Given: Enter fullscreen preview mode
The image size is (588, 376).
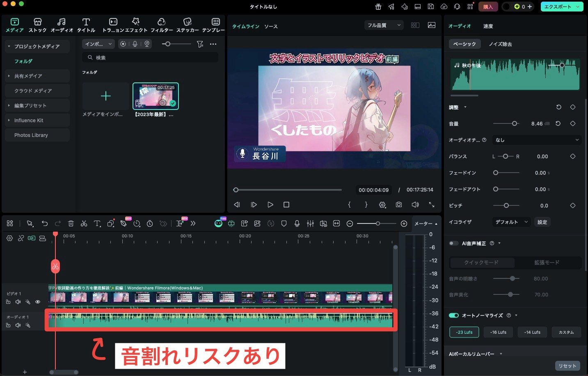Looking at the screenshot, I should click(432, 205).
